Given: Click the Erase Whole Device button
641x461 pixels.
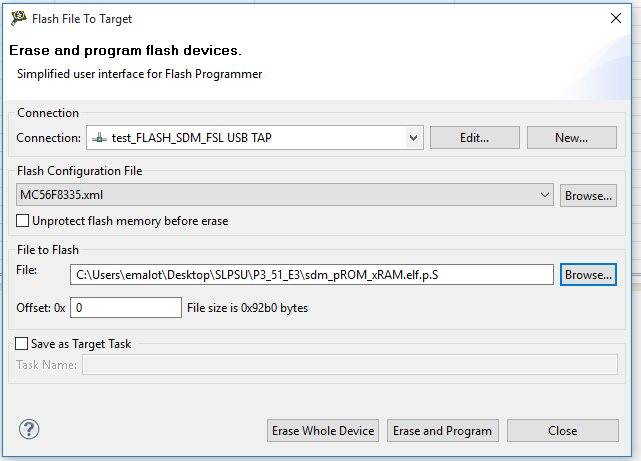Looking at the screenshot, I should click(324, 431).
